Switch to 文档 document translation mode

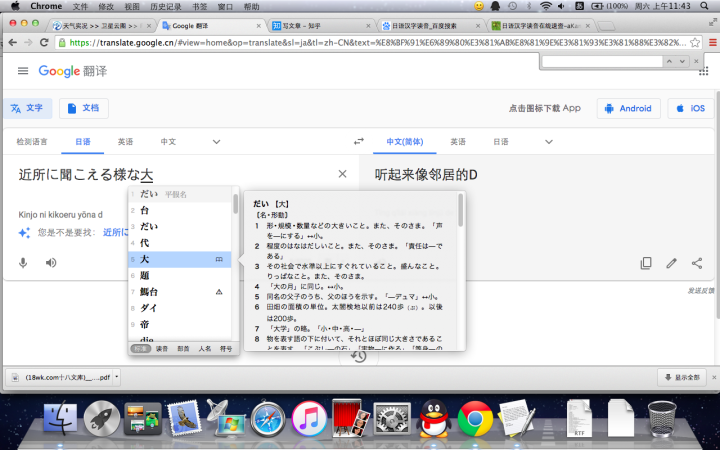(84, 108)
